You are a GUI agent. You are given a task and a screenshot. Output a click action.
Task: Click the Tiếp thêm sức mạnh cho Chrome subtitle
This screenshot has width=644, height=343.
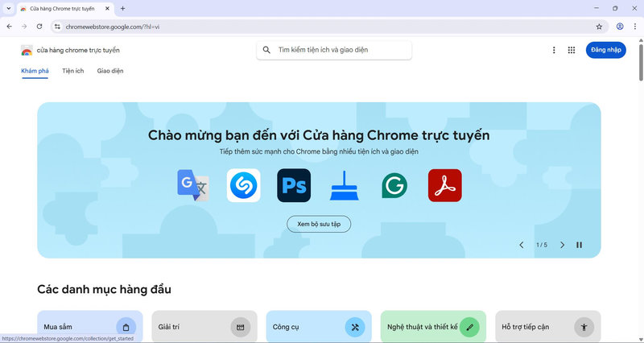pos(319,151)
